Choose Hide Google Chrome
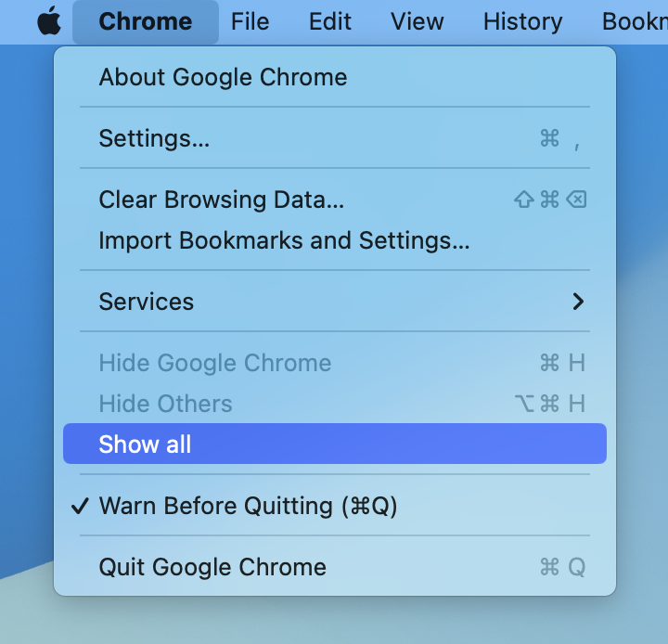The height and width of the screenshot is (644, 668). pos(335,363)
